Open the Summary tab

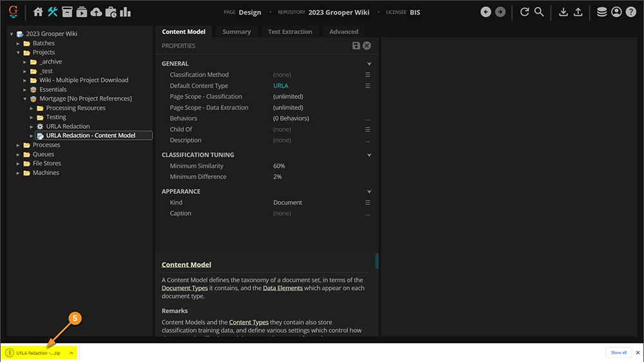236,32
